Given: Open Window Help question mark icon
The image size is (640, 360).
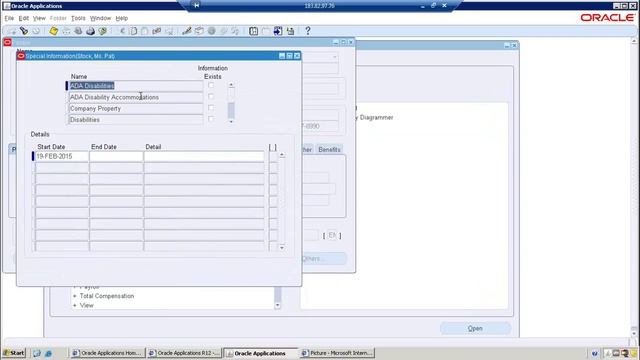Looking at the screenshot, I should 308,31.
